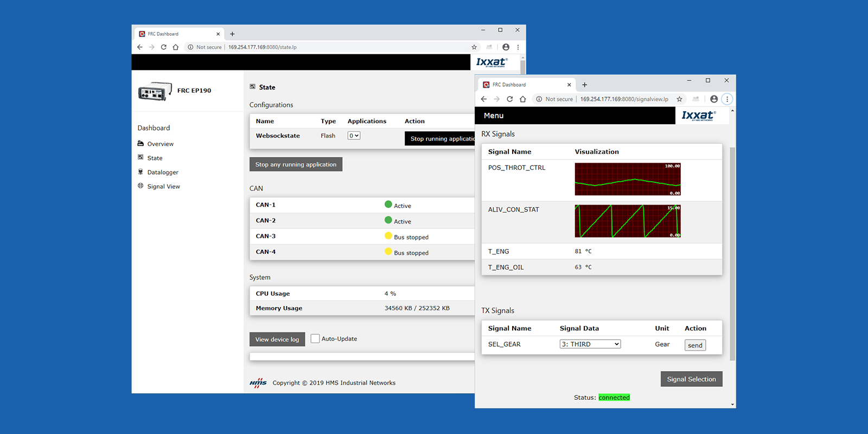This screenshot has height=434, width=868.
Task: Enable the Auto-Update checkbox
Action: [315, 339]
